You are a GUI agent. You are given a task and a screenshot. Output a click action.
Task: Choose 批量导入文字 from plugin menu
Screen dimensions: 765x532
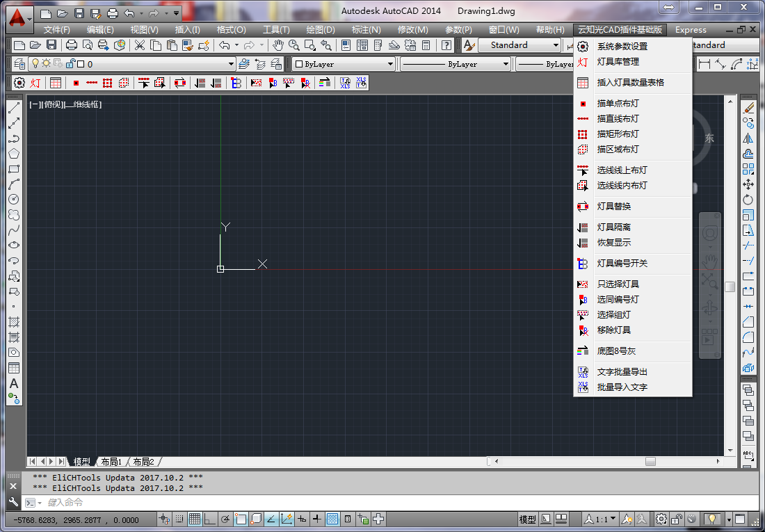pyautogui.click(x=633, y=387)
